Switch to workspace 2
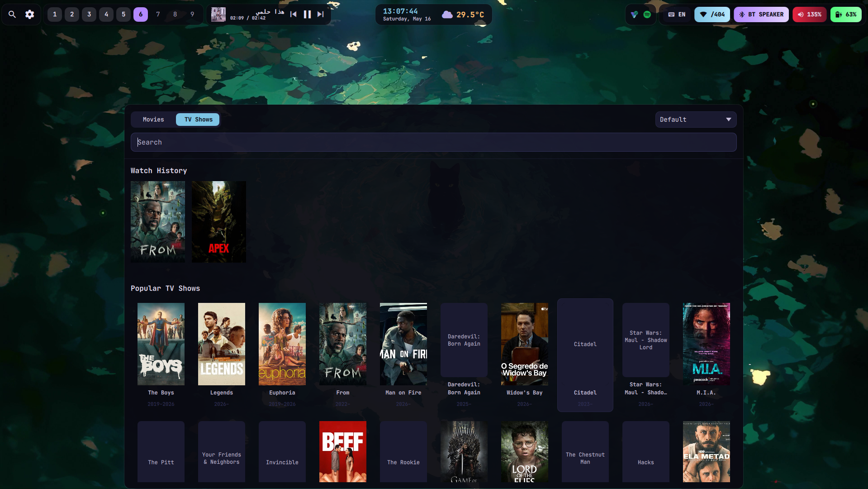The height and width of the screenshot is (489, 868). (72, 14)
